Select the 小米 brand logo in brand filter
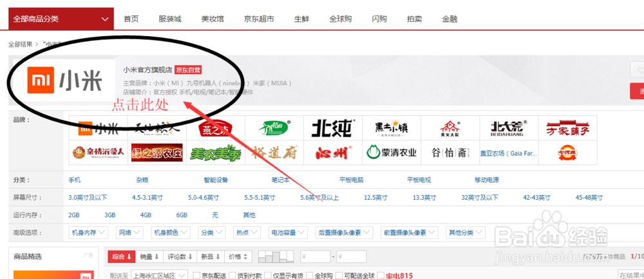This screenshot has height=279, width=644. pos(99,128)
